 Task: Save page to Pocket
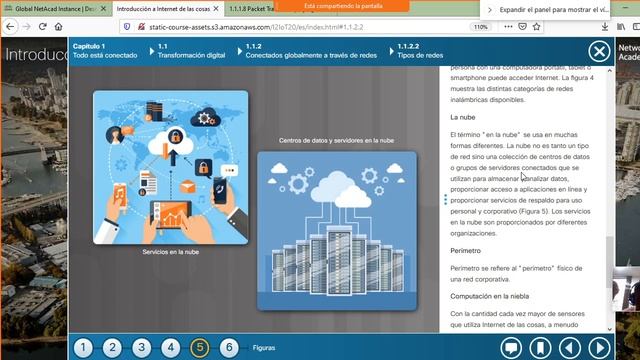(x=522, y=27)
